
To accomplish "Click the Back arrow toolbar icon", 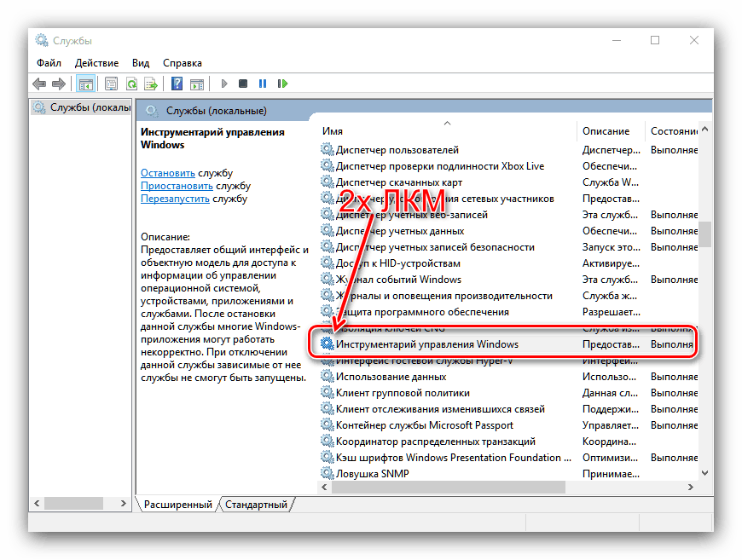I will point(39,84).
